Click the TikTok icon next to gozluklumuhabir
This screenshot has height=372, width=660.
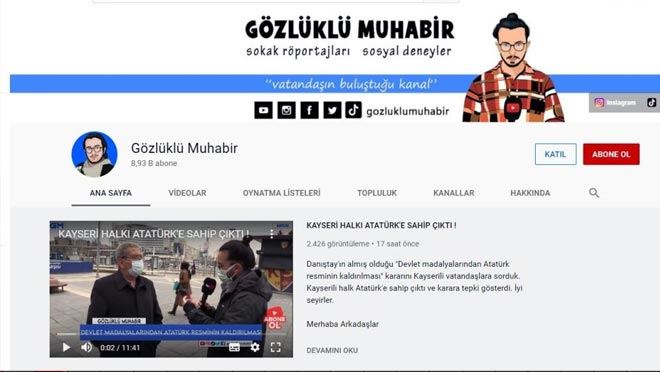(354, 110)
